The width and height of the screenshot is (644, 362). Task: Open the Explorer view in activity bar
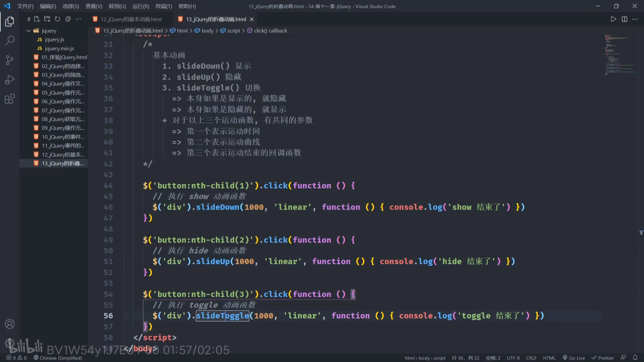click(x=10, y=22)
